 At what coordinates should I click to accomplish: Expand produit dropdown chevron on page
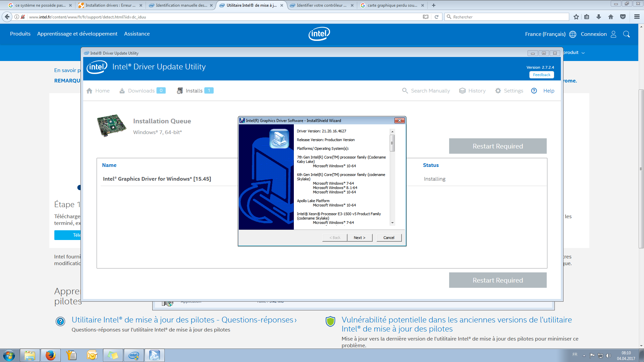coord(583,53)
